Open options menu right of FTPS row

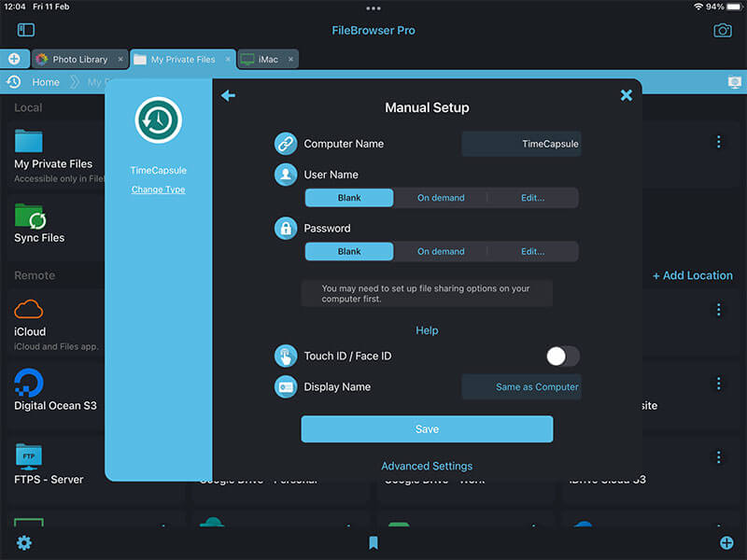coord(718,457)
